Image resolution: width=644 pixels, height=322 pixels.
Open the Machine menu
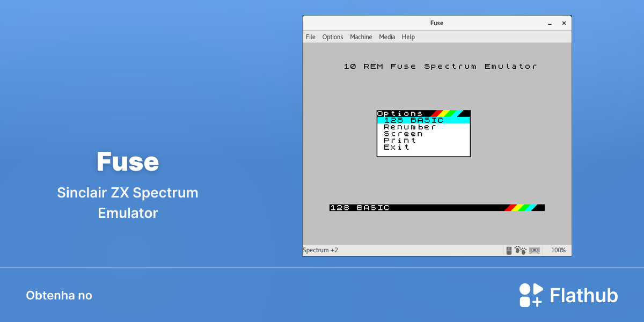[361, 37]
